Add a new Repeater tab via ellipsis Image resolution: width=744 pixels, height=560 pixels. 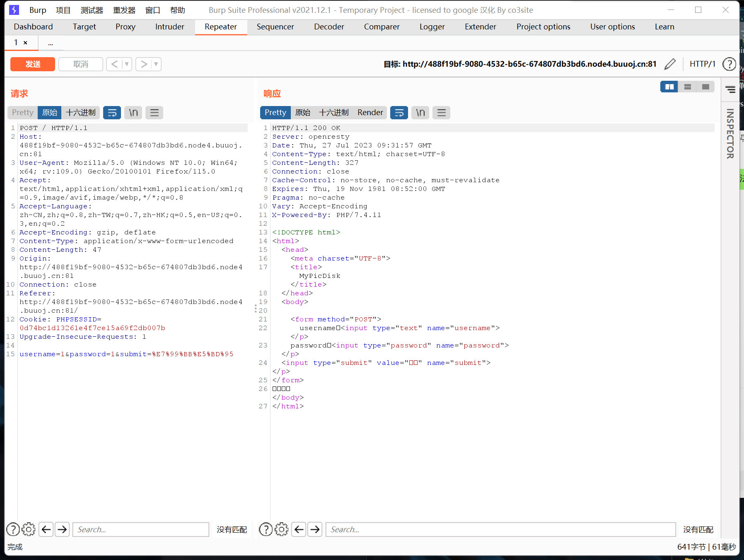51,43
